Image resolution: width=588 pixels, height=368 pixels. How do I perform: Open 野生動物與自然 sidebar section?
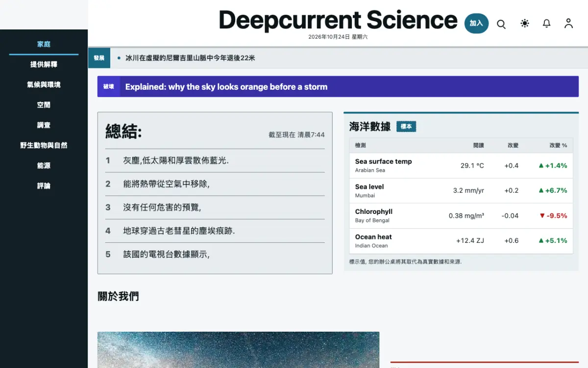click(x=44, y=145)
